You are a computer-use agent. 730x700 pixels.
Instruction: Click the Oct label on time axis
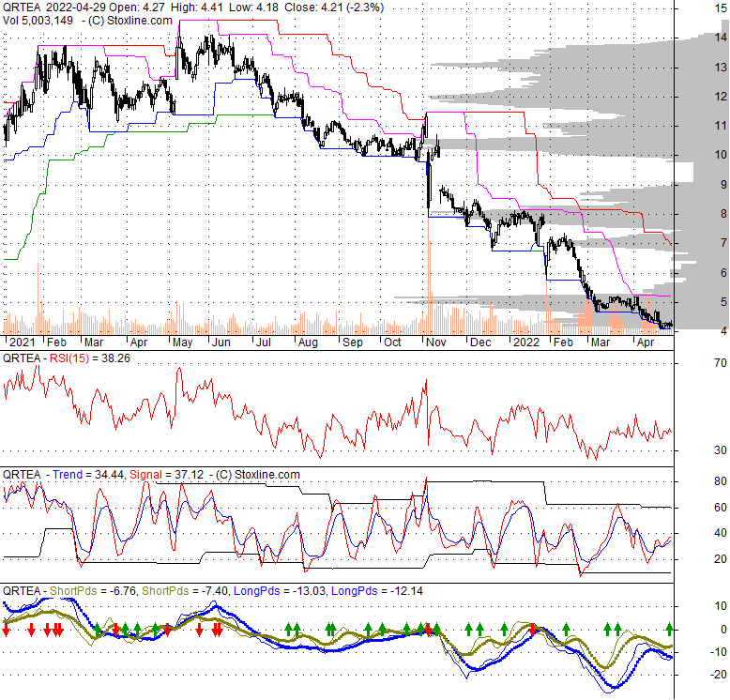392,342
